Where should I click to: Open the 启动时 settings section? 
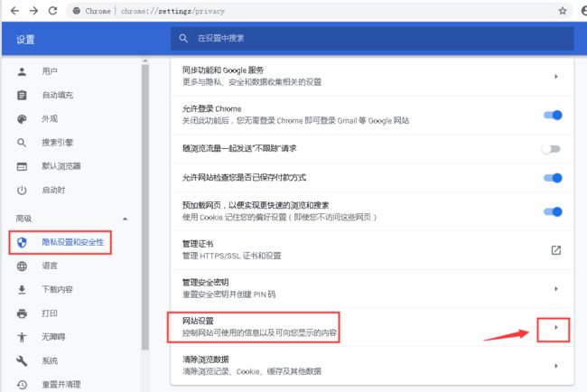click(53, 191)
